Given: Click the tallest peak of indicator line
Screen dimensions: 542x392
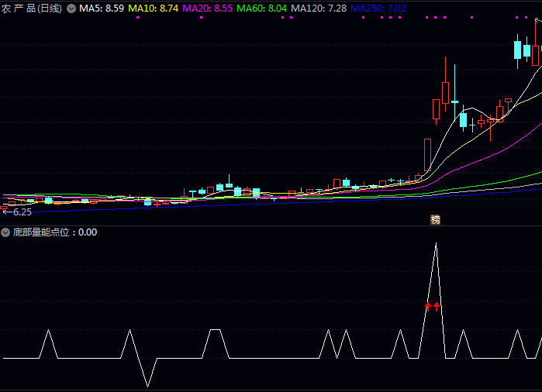Looking at the screenshot, I should click(x=435, y=244).
